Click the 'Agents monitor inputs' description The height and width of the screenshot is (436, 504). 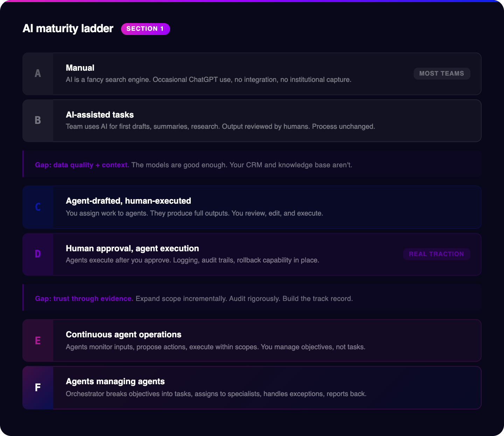point(216,347)
